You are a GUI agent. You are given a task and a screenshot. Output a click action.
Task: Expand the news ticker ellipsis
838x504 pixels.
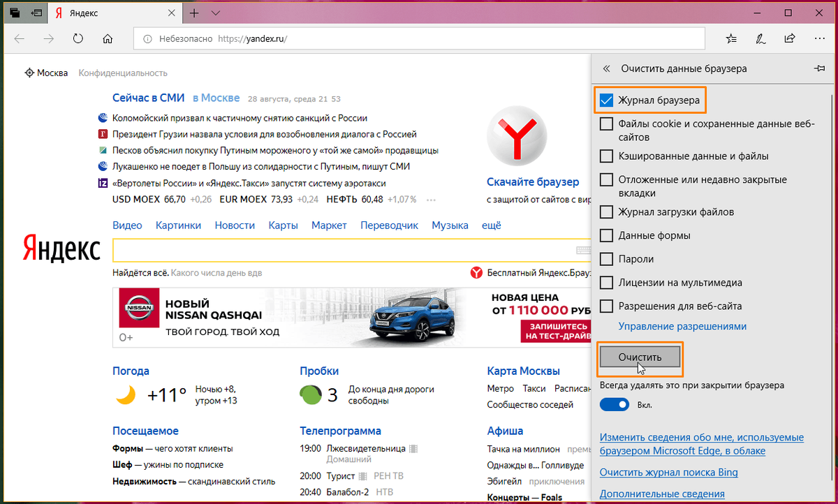(x=432, y=200)
